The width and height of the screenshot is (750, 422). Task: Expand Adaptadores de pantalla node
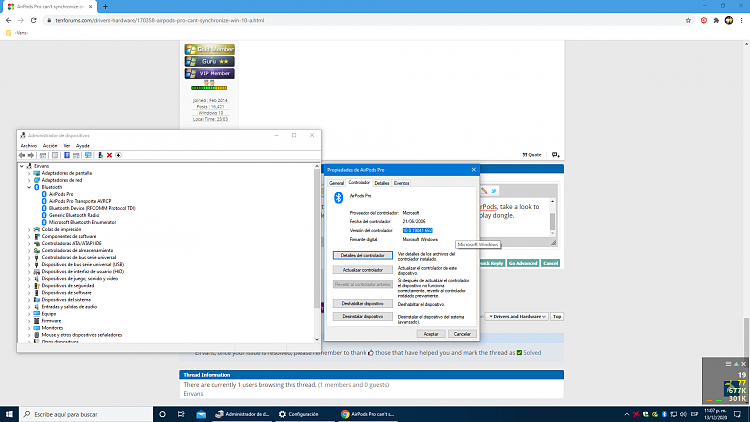point(29,173)
